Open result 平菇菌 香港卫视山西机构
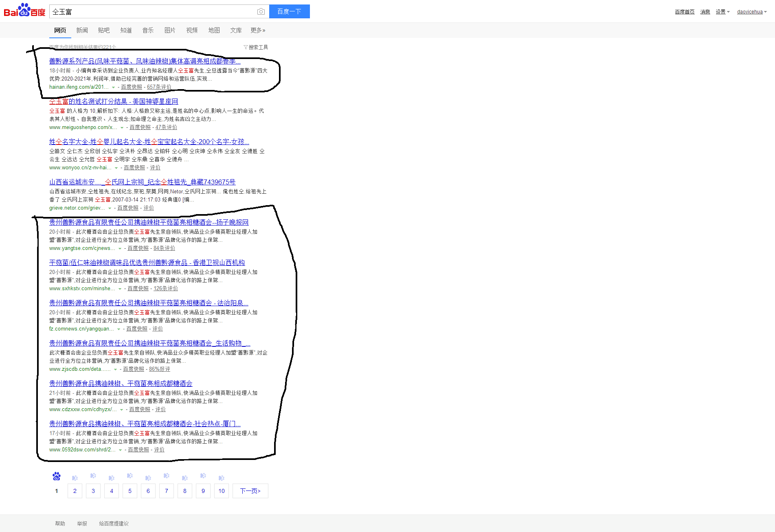The image size is (775, 532). [x=147, y=263]
